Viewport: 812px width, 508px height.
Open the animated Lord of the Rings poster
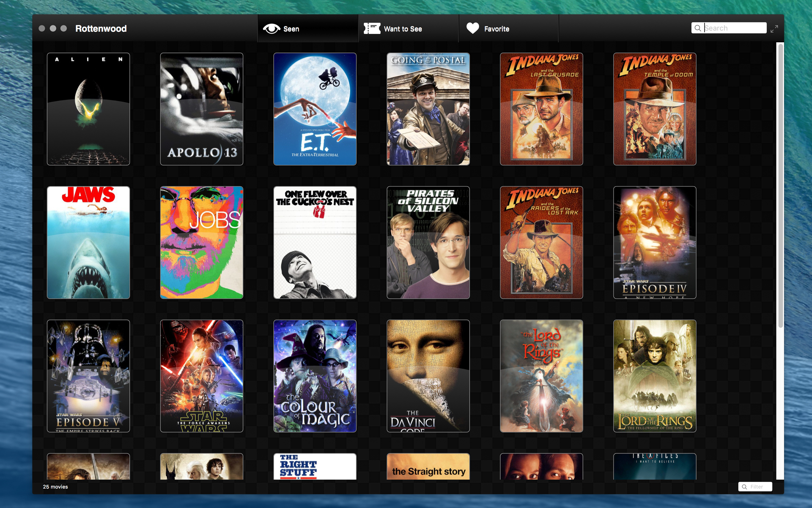coord(542,376)
